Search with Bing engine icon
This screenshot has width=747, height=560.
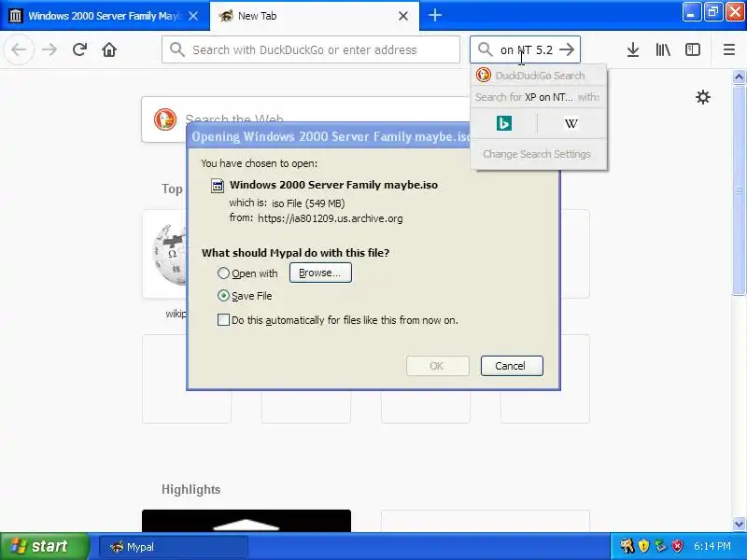(x=504, y=123)
